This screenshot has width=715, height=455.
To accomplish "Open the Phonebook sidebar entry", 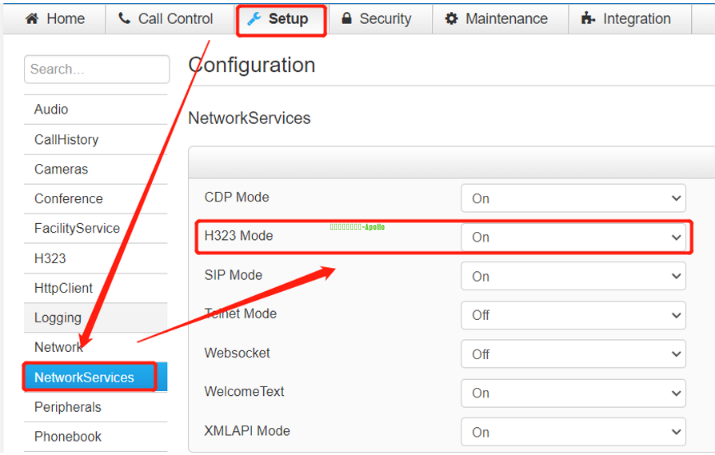I will pyautogui.click(x=68, y=436).
